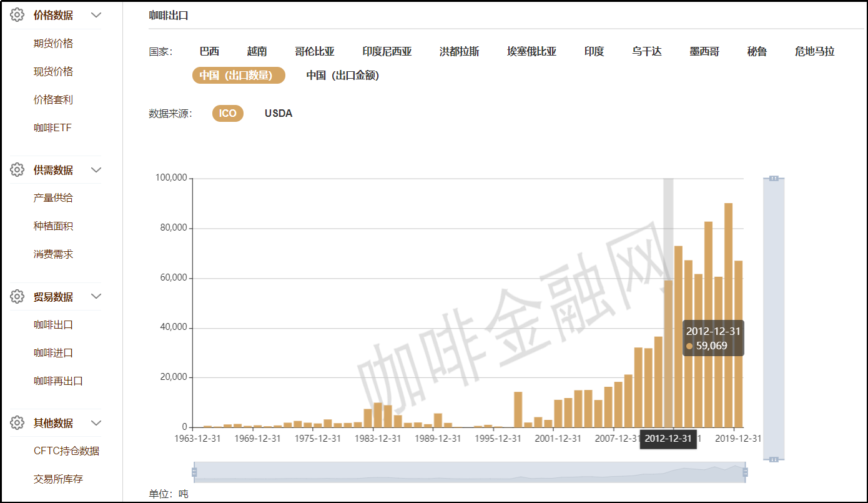Open CFTC持仓数据 page
Viewport: 868px width, 503px height.
click(66, 451)
